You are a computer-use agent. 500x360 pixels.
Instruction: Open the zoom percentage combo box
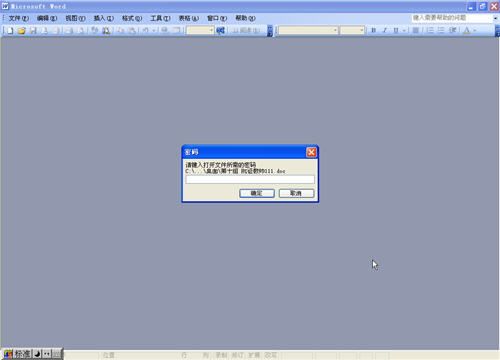[200, 31]
